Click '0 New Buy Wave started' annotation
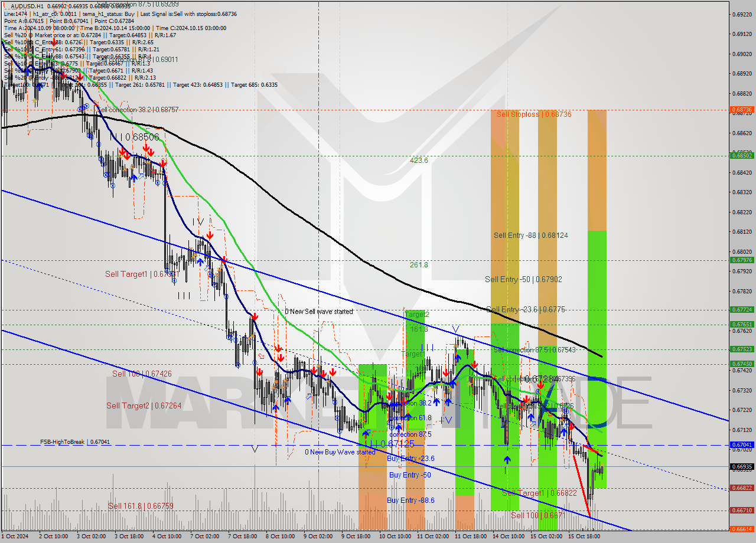Image resolution: width=756 pixels, height=543 pixels. [x=340, y=452]
